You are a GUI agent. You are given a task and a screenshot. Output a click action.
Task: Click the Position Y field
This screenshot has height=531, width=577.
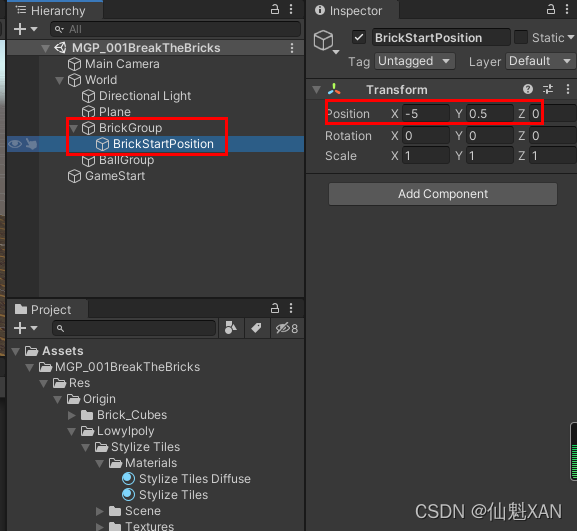click(490, 114)
